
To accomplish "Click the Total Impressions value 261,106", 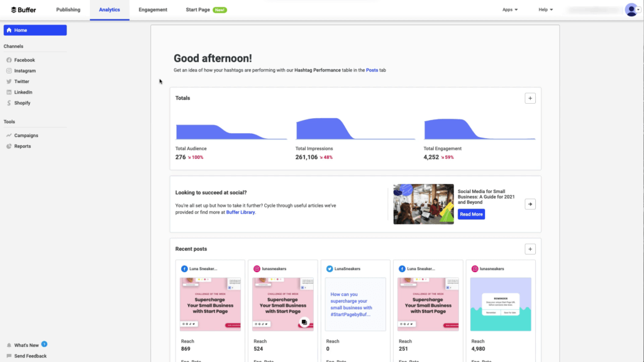I will pyautogui.click(x=306, y=157).
